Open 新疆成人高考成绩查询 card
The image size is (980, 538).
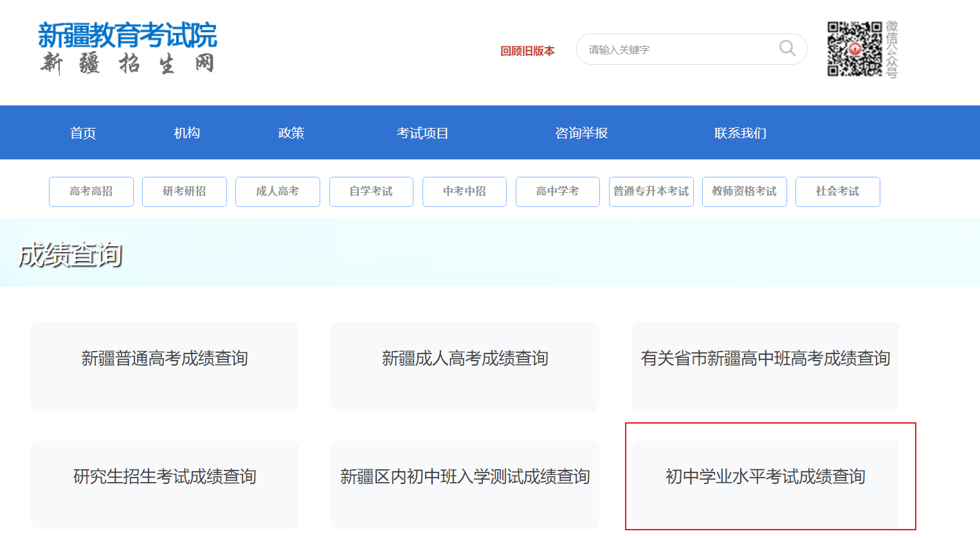tap(465, 366)
